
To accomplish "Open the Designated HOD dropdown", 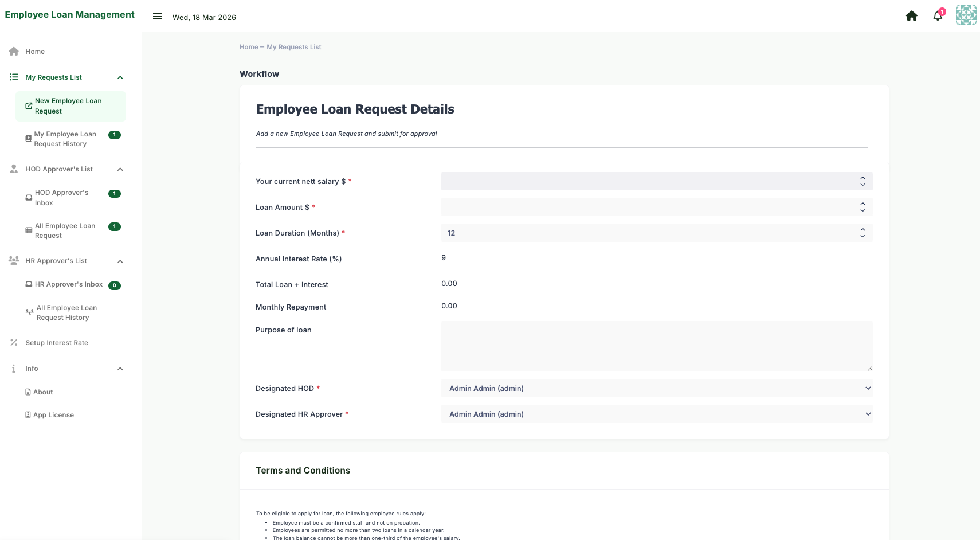I will 656,389.
